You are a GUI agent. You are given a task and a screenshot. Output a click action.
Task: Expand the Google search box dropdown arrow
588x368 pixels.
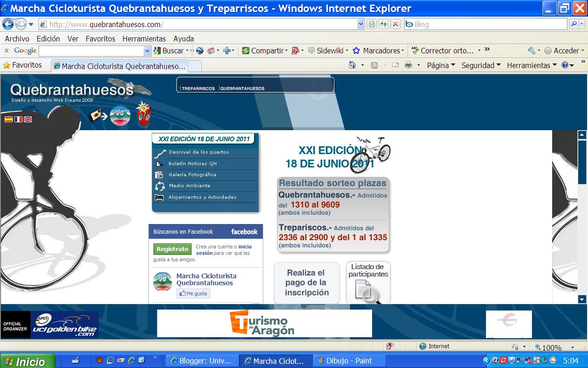pyautogui.click(x=147, y=51)
